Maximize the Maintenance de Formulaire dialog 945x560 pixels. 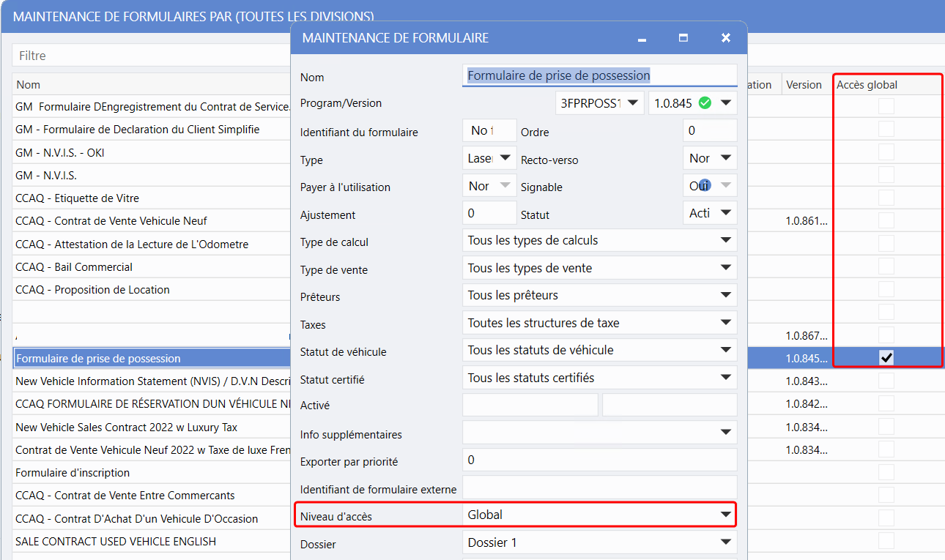(683, 38)
